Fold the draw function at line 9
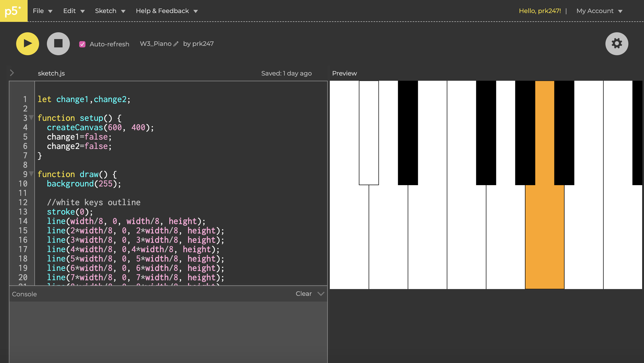Viewport: 644px width, 363px height. coord(31,174)
